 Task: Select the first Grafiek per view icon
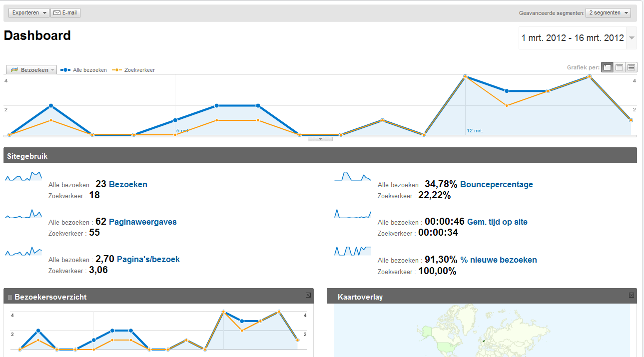pyautogui.click(x=607, y=67)
